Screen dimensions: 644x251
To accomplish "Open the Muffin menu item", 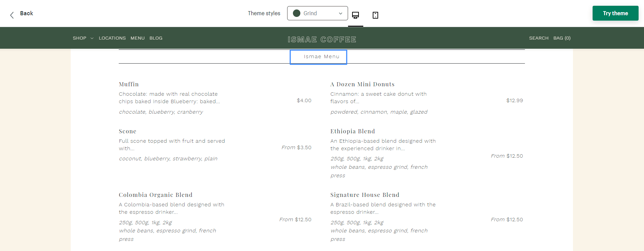I will [x=129, y=84].
